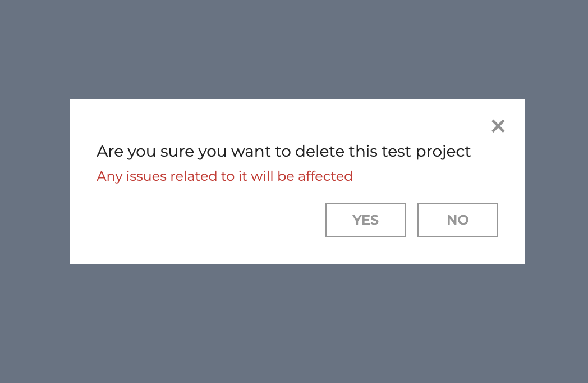This screenshot has height=383, width=588.
Task: Click the word "issues" in the warning line
Action: tap(146, 176)
